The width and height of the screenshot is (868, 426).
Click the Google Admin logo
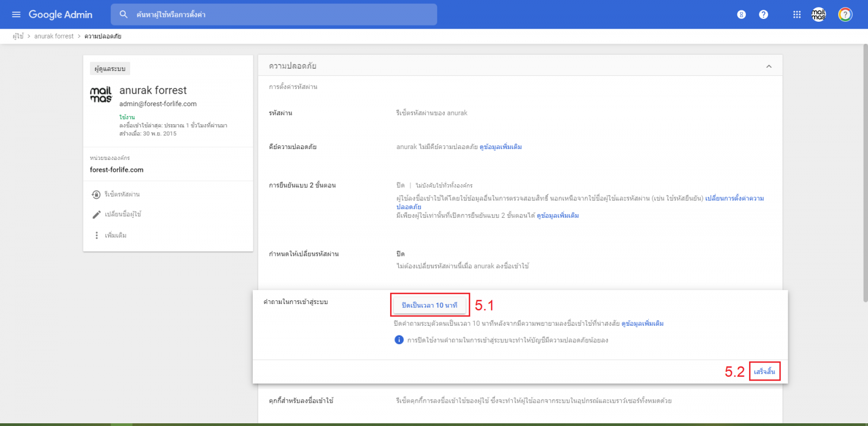[x=60, y=15]
